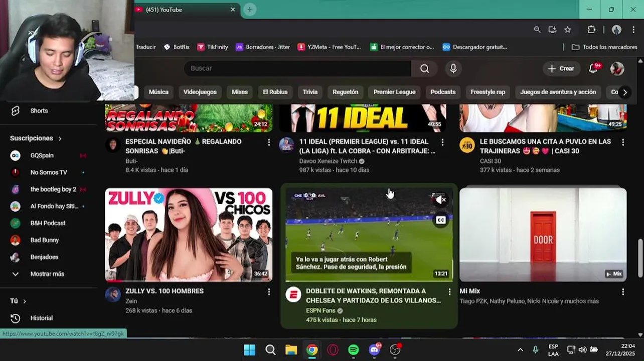Open the No Somos TV subscription
This screenshot has width=644, height=361.
coord(49,172)
